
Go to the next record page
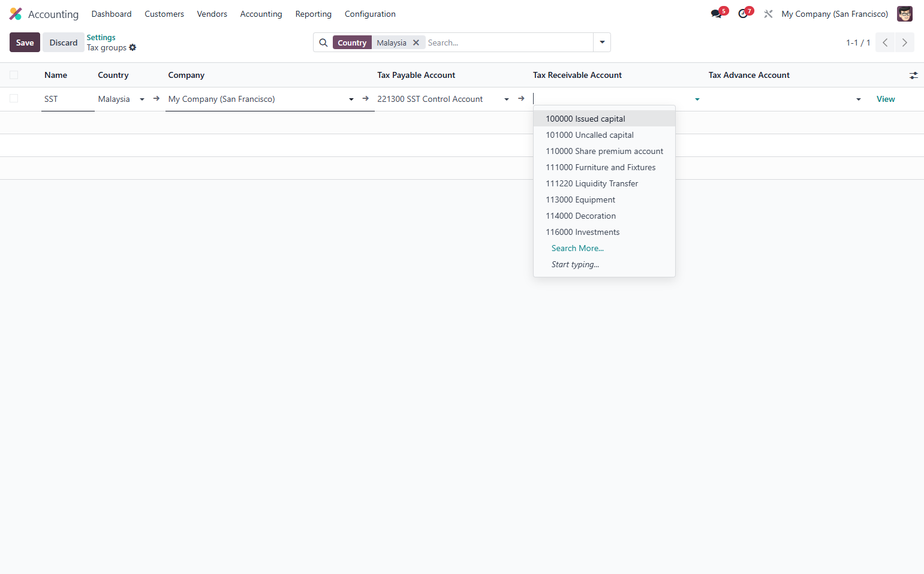coord(905,43)
